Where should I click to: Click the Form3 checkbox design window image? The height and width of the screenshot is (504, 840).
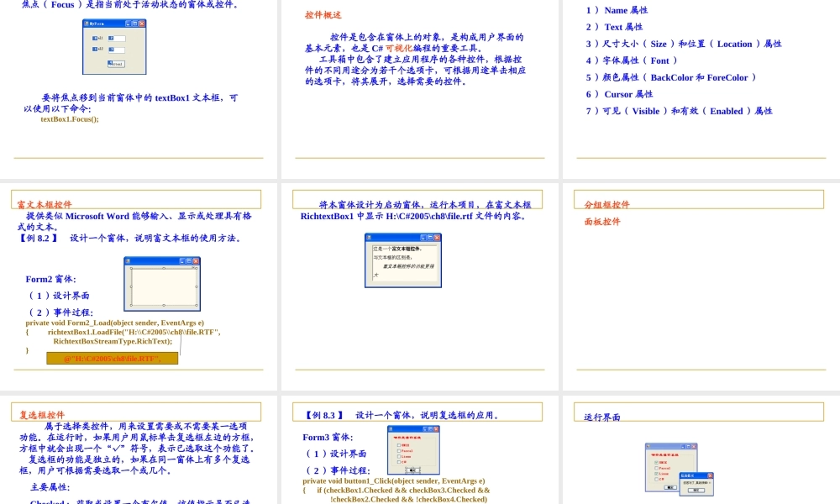pyautogui.click(x=413, y=450)
